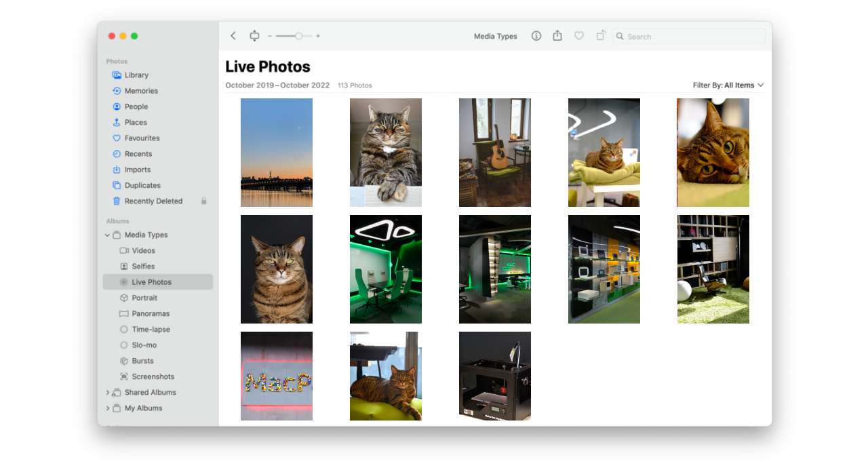Click the Slo-mo album icon
The height and width of the screenshot is (468, 868).
[124, 345]
